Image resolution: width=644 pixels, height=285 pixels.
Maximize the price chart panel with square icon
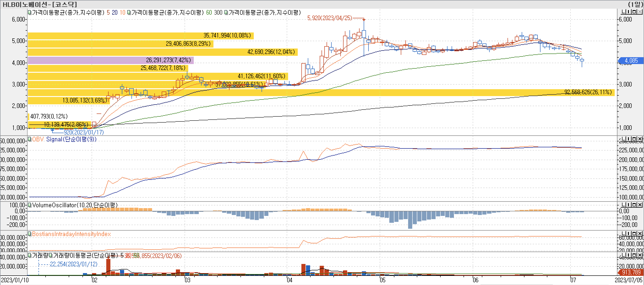tap(634, 12)
